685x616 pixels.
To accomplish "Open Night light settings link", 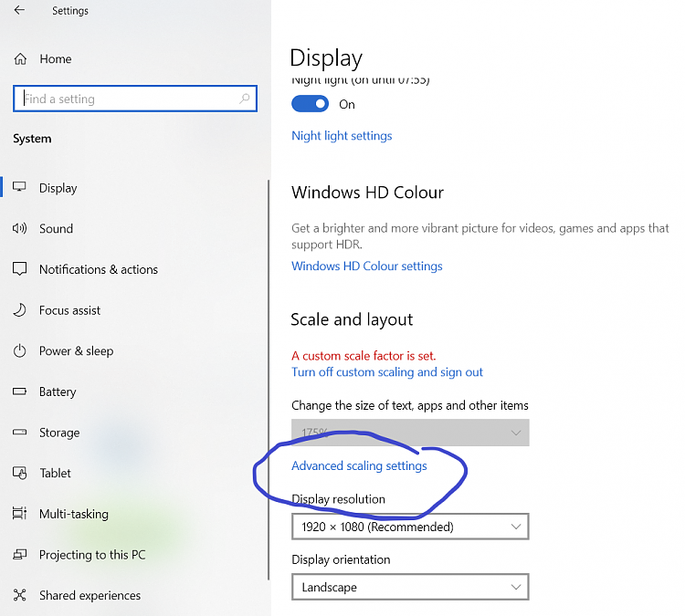I will pos(342,136).
